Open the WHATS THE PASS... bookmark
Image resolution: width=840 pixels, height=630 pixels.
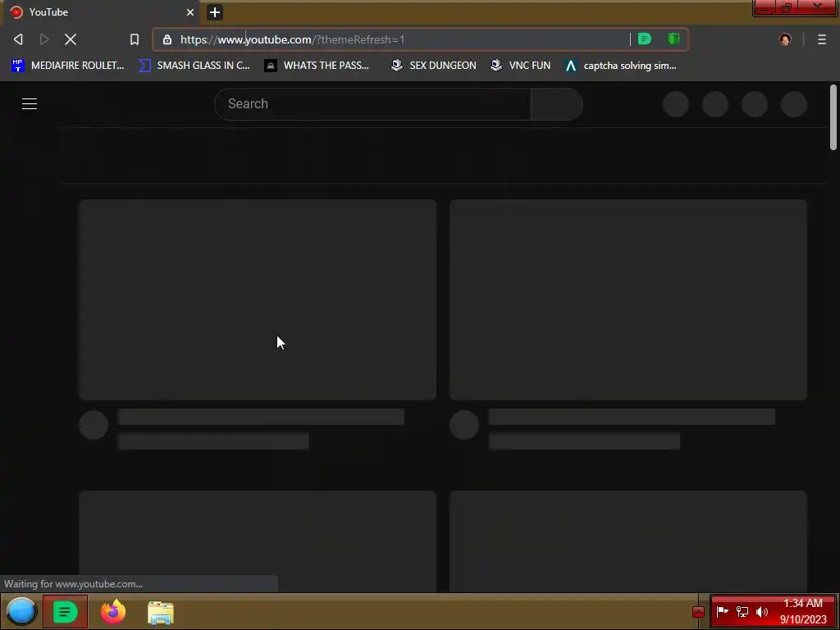317,66
